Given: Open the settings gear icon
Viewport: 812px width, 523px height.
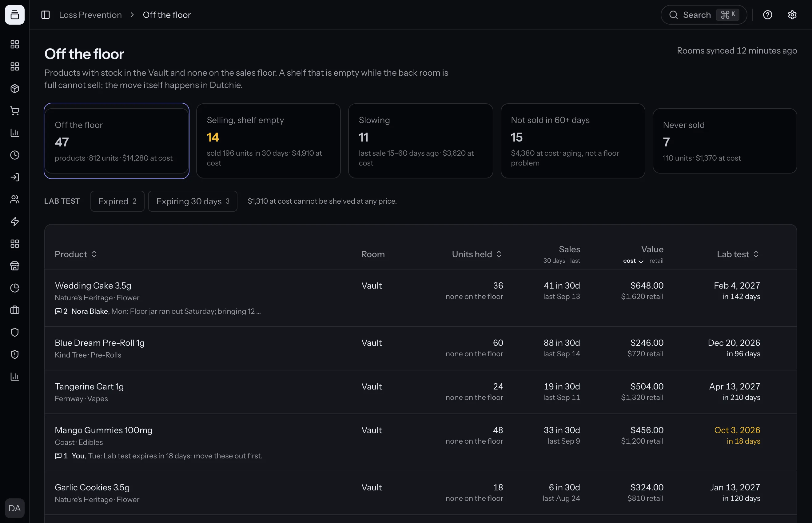Looking at the screenshot, I should pos(792,14).
